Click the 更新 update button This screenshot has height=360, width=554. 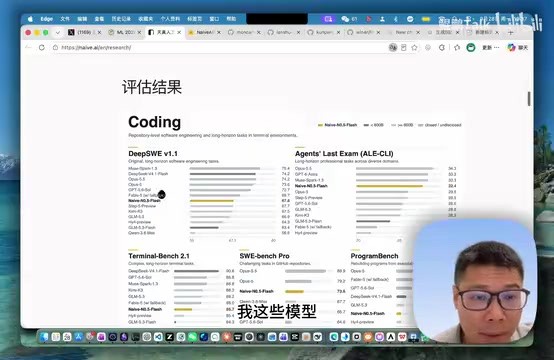point(487,47)
